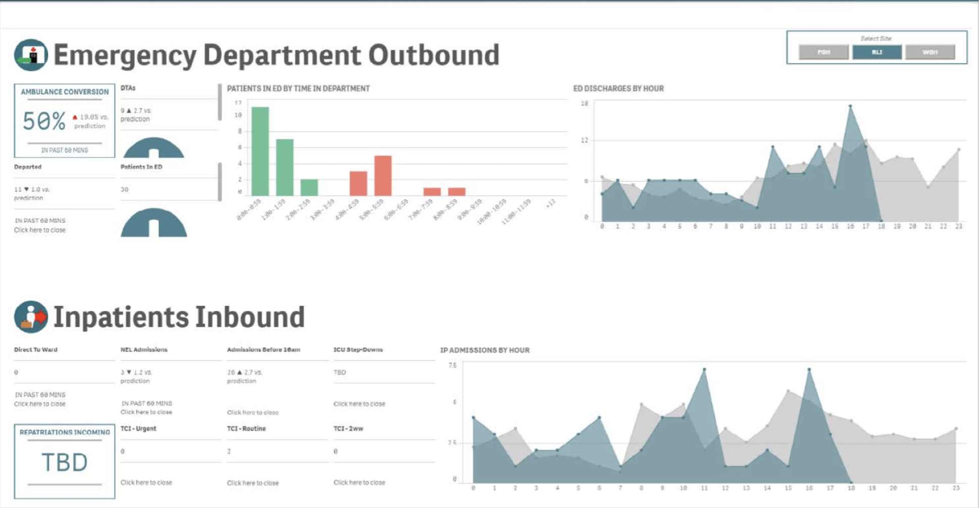The width and height of the screenshot is (980, 508).
Task: Click the down arrow in Departed value
Action: coord(26,189)
